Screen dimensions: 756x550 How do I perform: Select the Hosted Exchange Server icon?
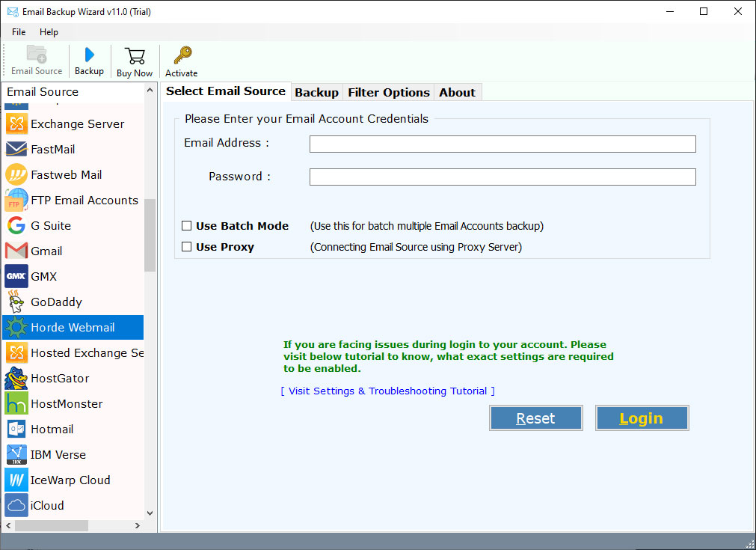coord(16,353)
